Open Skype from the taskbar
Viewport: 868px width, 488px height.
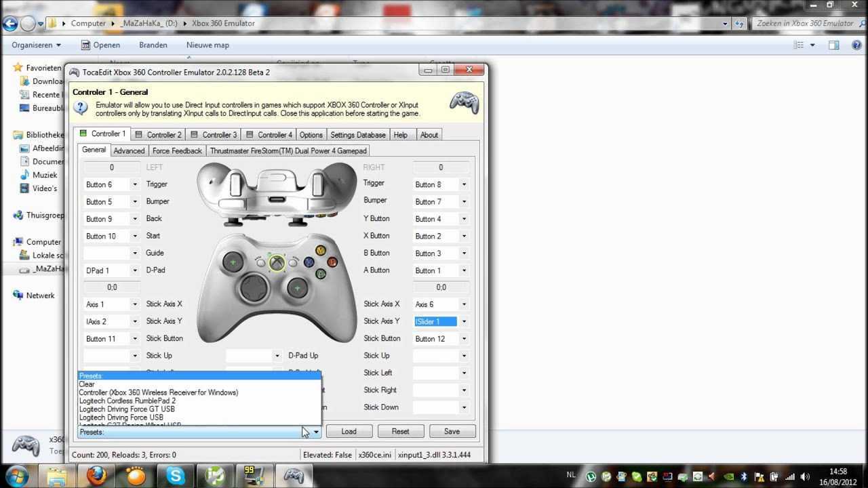[x=176, y=476]
